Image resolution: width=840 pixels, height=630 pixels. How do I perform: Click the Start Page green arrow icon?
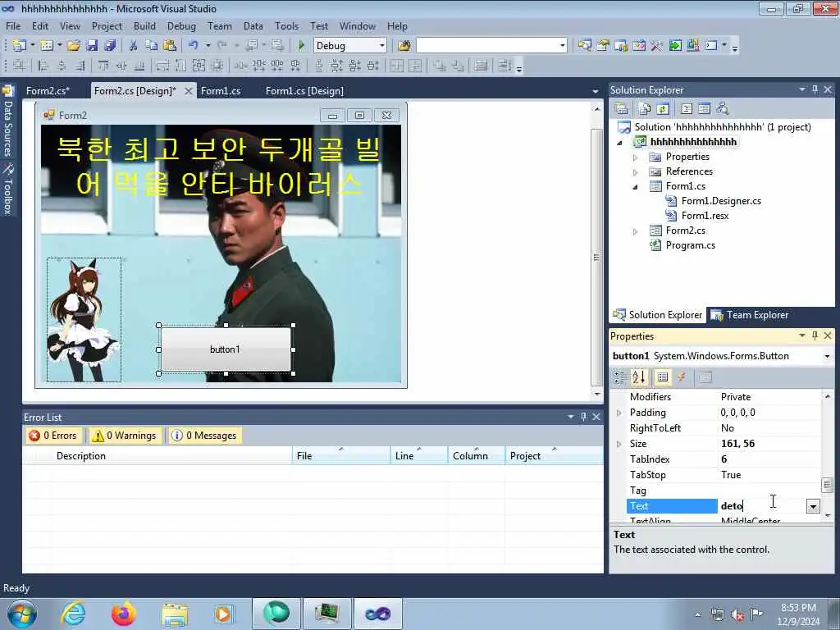pos(675,46)
